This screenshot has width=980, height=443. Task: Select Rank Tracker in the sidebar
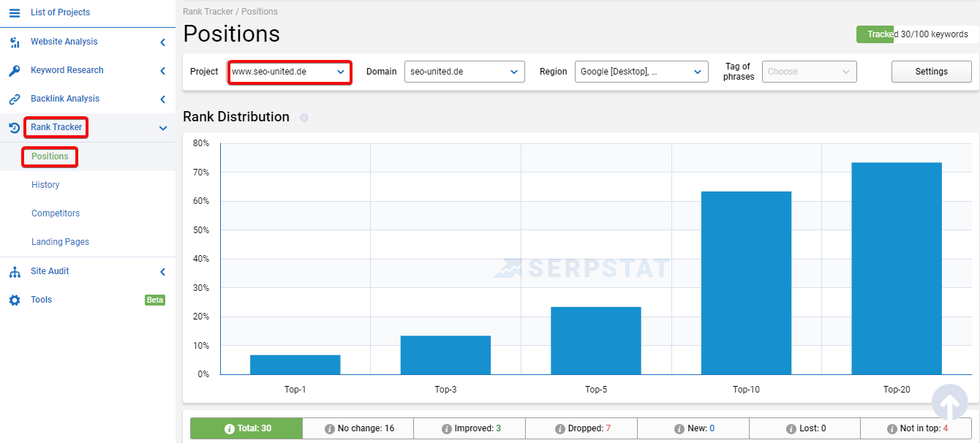pyautogui.click(x=56, y=127)
